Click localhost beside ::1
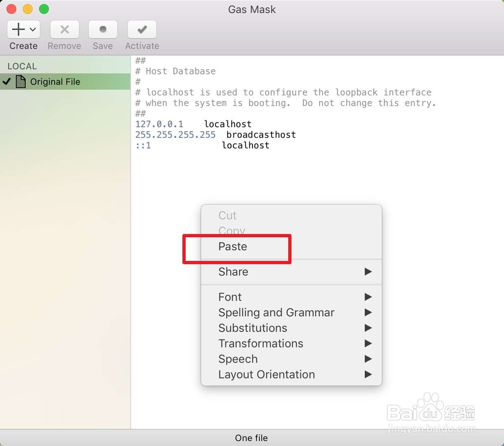 point(245,145)
